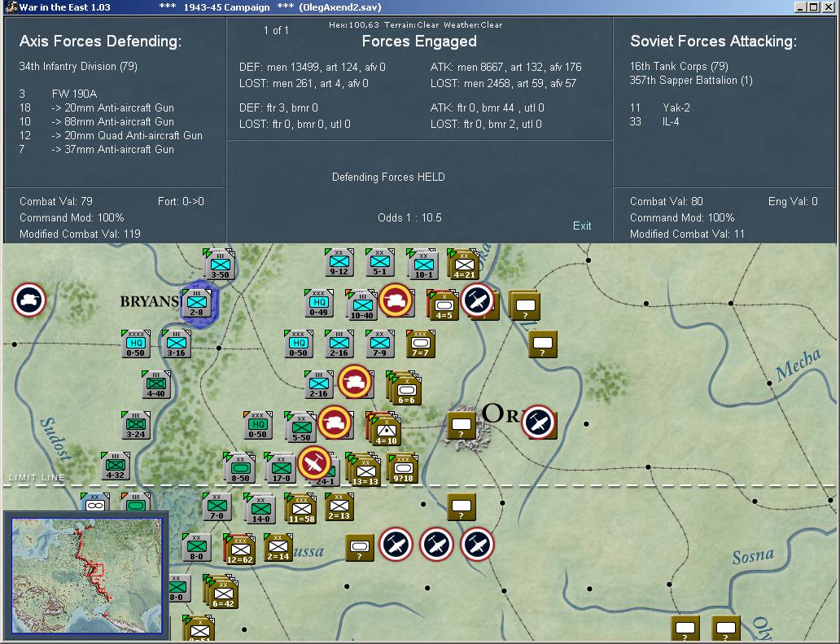
Task: Select the Axis 3-16 regiment counter
Action: (177, 344)
